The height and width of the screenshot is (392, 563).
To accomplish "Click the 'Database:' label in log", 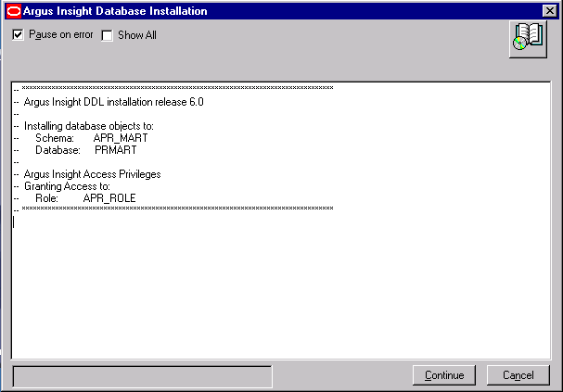I will click(58, 150).
